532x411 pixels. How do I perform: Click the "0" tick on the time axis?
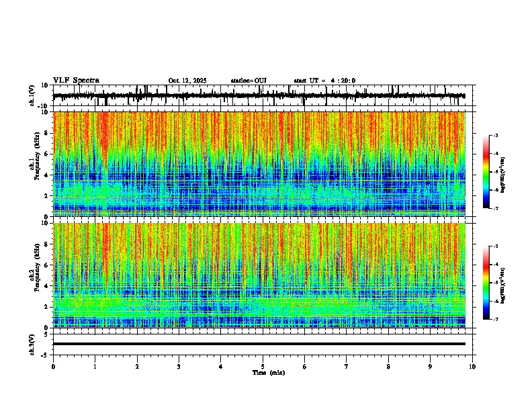coord(53,367)
